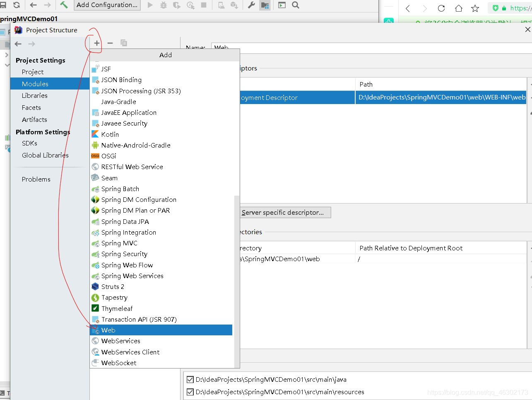This screenshot has height=400, width=532.
Task: Select Transaction API (JSR 907) entry
Action: pyautogui.click(x=161, y=319)
